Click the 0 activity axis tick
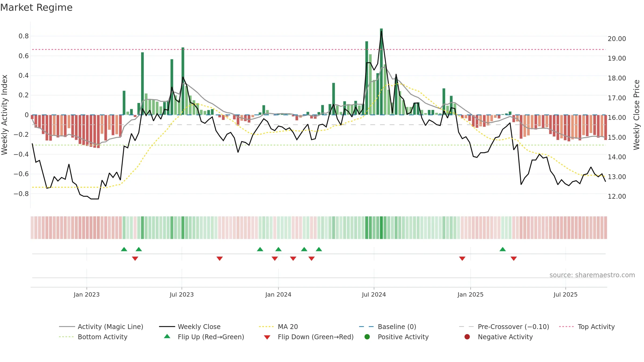This screenshot has height=362, width=644. point(27,115)
